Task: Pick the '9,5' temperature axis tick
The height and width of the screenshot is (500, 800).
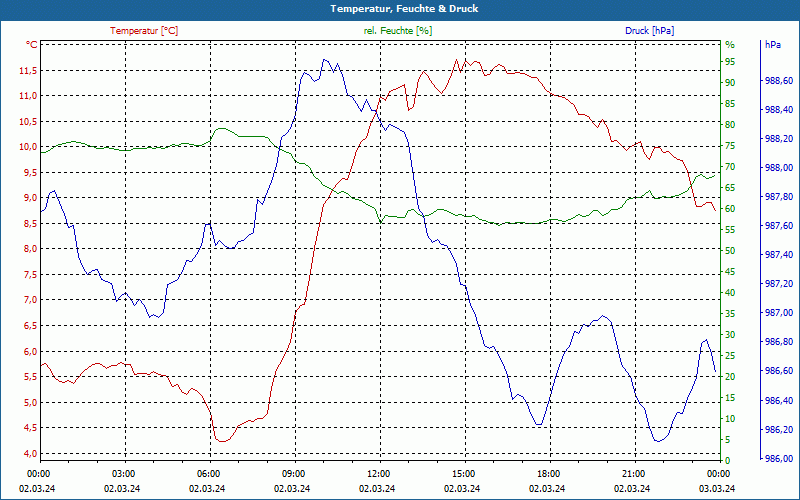Action: tap(30, 172)
